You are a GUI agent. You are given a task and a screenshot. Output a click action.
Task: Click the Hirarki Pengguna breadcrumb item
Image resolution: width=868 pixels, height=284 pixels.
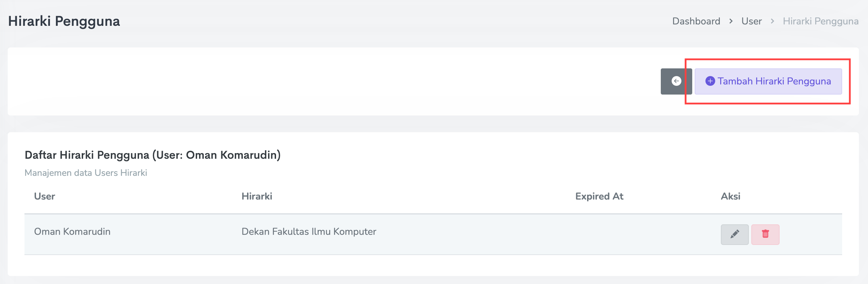pos(820,21)
